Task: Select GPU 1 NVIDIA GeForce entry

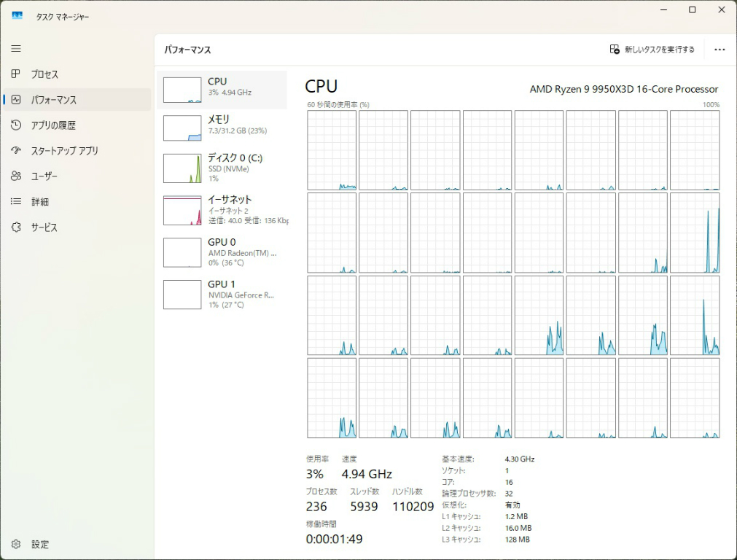Action: tap(222, 294)
